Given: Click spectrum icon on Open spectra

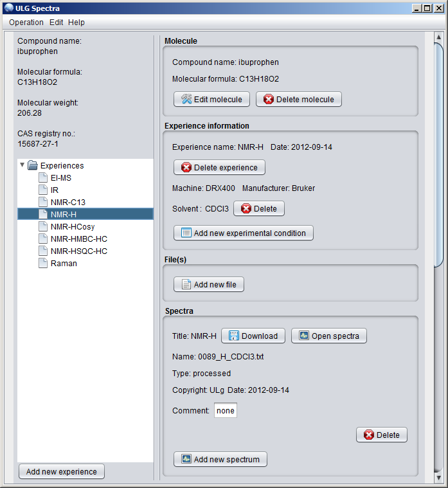Looking at the screenshot, I should point(304,336).
